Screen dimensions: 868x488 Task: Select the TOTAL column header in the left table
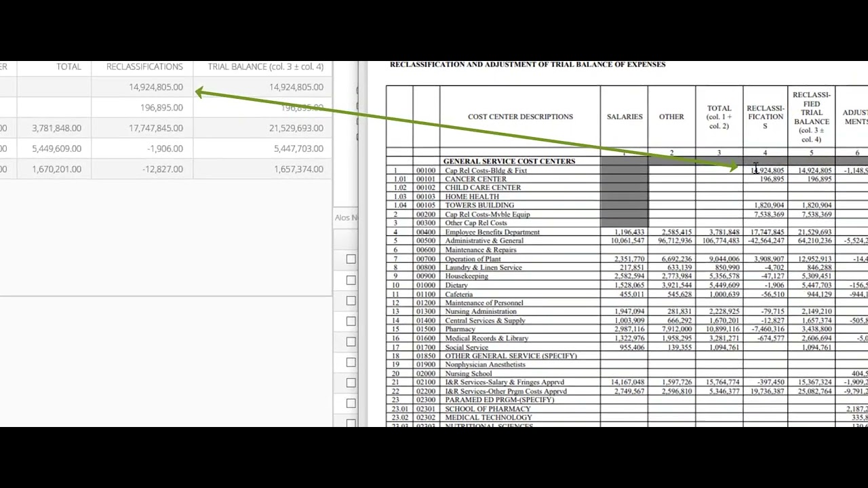[68, 66]
